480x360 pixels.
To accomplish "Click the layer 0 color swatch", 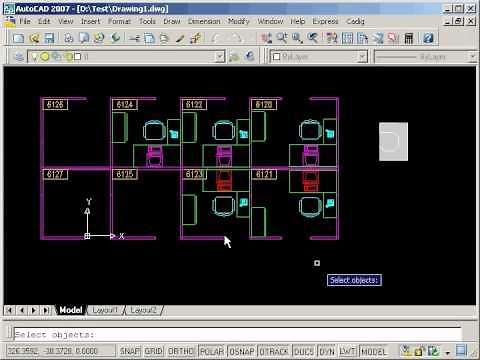I will point(77,57).
